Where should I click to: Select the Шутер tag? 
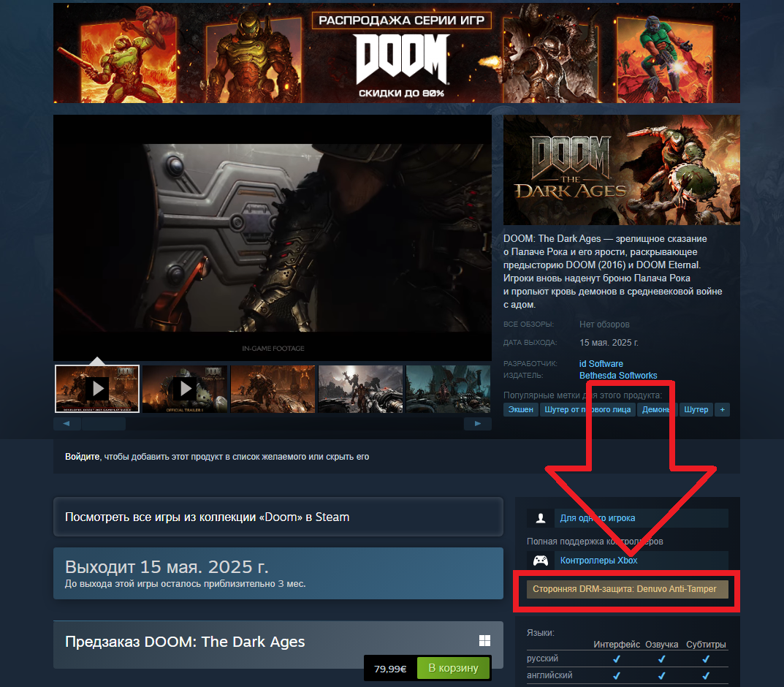[x=696, y=409]
